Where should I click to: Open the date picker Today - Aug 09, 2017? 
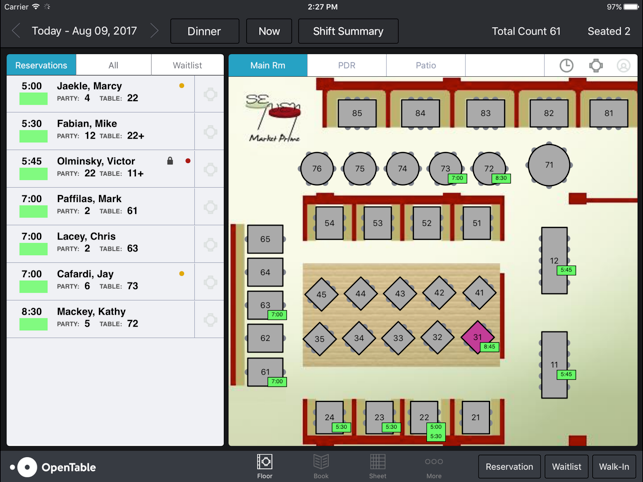[84, 31]
